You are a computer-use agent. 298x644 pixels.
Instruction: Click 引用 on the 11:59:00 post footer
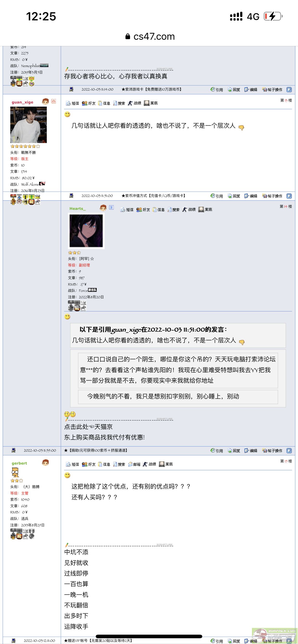pyautogui.click(x=217, y=450)
